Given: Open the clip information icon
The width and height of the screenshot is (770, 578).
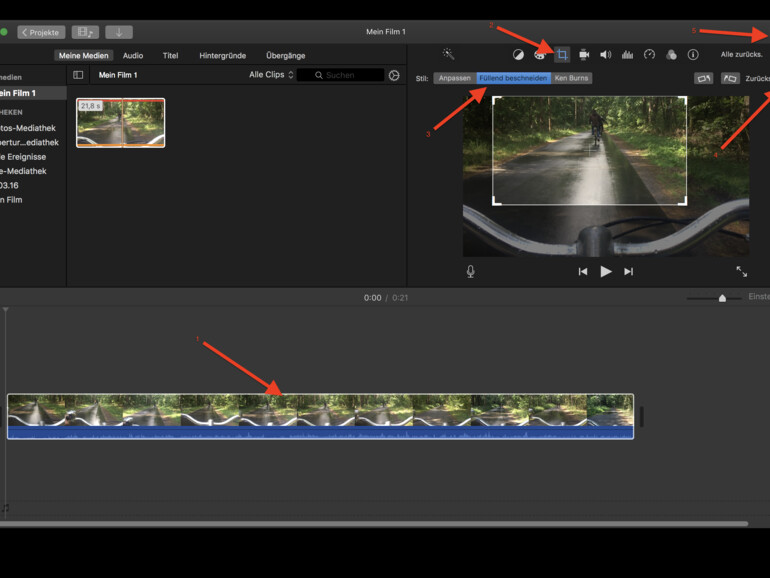Looking at the screenshot, I should pyautogui.click(x=693, y=55).
